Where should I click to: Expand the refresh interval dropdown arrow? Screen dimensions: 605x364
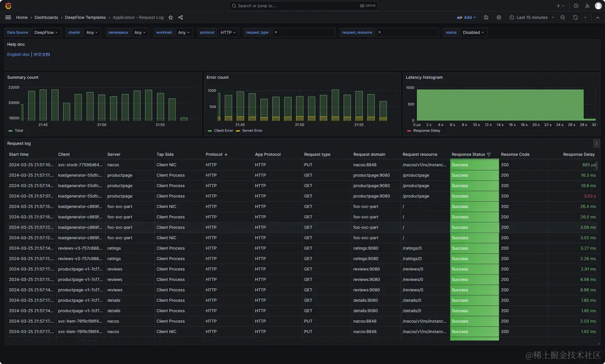click(x=585, y=17)
